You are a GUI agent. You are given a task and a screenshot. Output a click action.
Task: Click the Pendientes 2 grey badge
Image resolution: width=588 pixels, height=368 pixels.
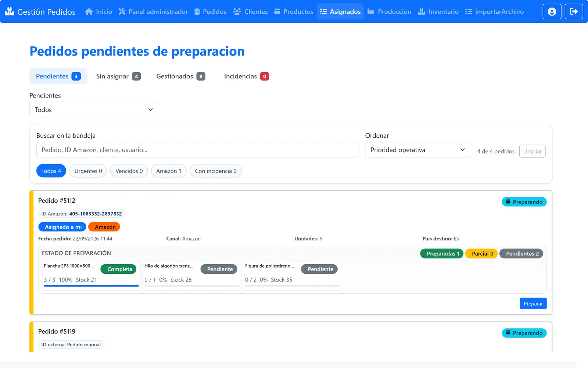(521, 254)
